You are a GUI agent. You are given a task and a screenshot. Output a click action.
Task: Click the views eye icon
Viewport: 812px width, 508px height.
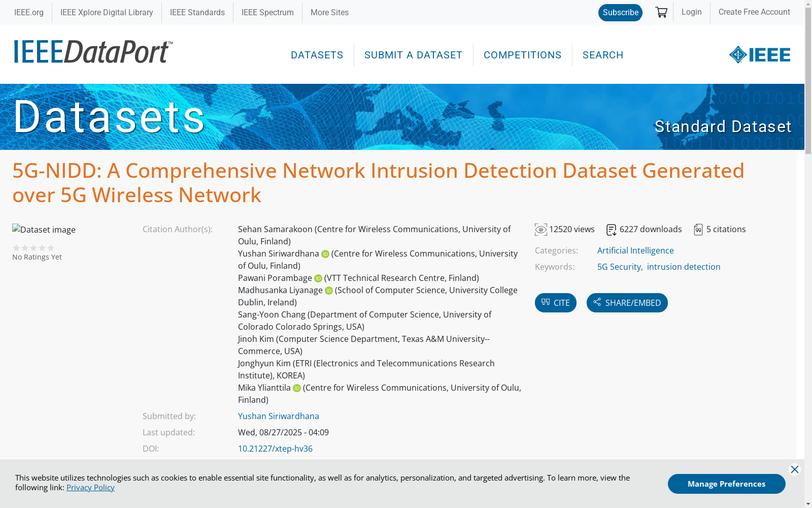click(541, 230)
